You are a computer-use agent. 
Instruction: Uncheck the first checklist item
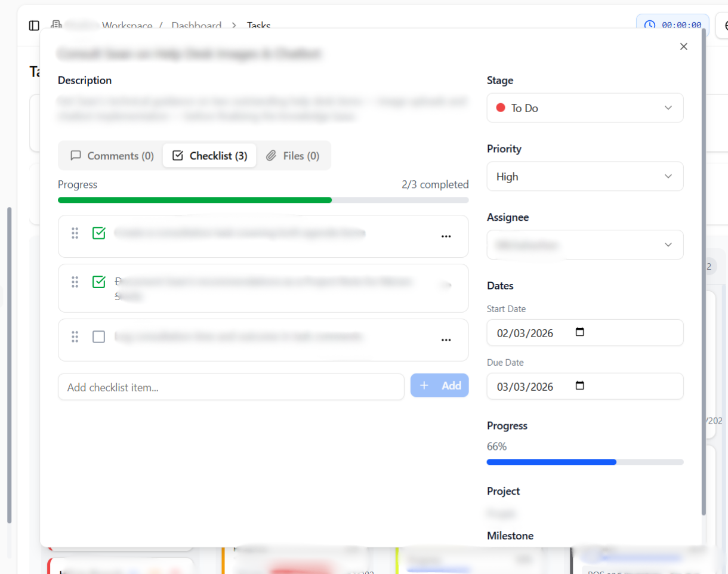pyautogui.click(x=99, y=233)
